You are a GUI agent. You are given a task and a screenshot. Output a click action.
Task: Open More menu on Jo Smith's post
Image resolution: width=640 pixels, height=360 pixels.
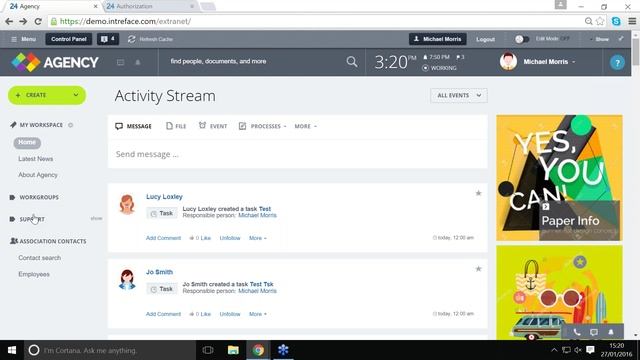258,314
